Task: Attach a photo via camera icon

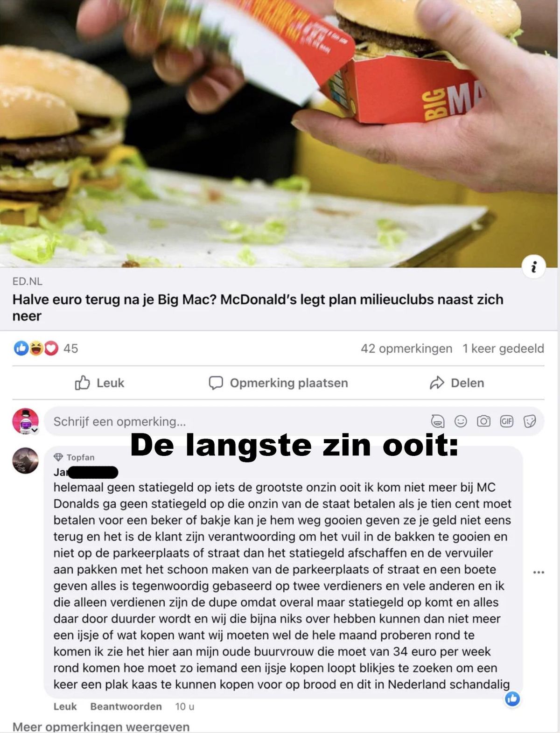Action: tap(483, 421)
